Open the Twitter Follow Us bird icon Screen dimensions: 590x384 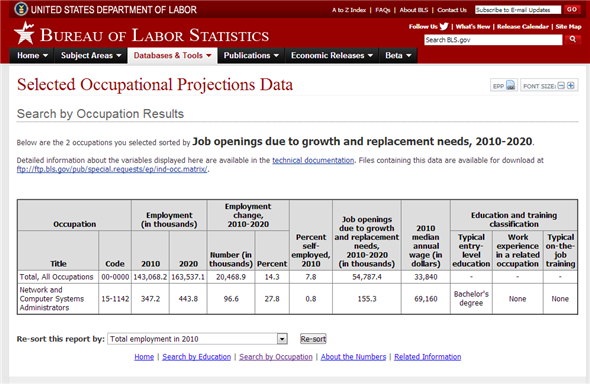[444, 26]
